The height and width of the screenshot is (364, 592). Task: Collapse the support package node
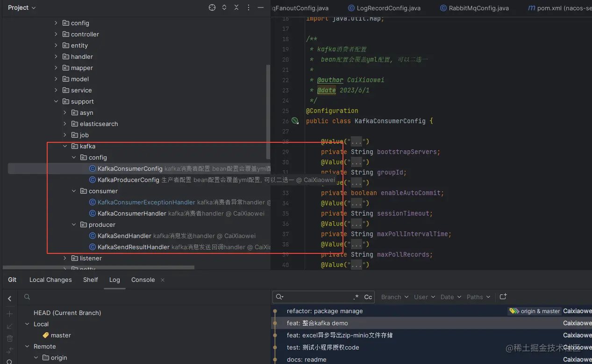click(x=56, y=101)
